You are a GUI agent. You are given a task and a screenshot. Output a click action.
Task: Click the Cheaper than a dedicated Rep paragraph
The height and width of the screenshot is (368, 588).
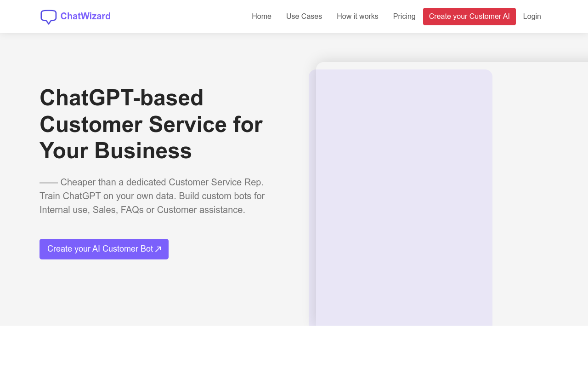coord(153,196)
